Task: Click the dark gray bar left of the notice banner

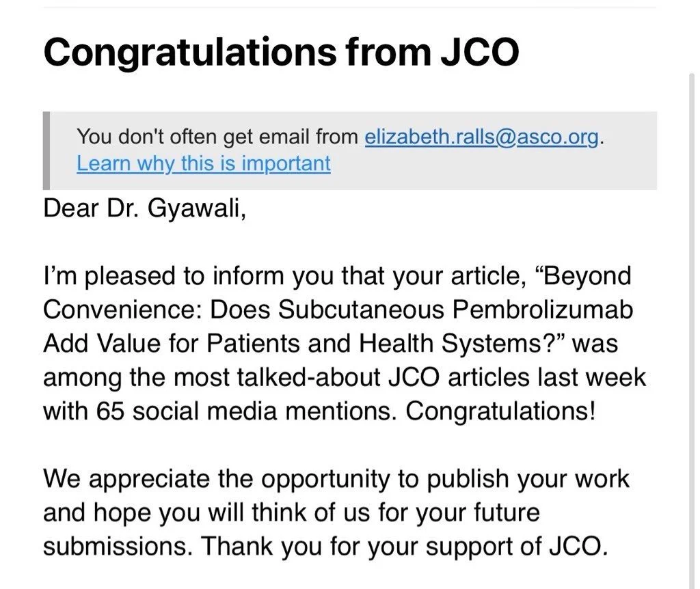Action: (46, 150)
